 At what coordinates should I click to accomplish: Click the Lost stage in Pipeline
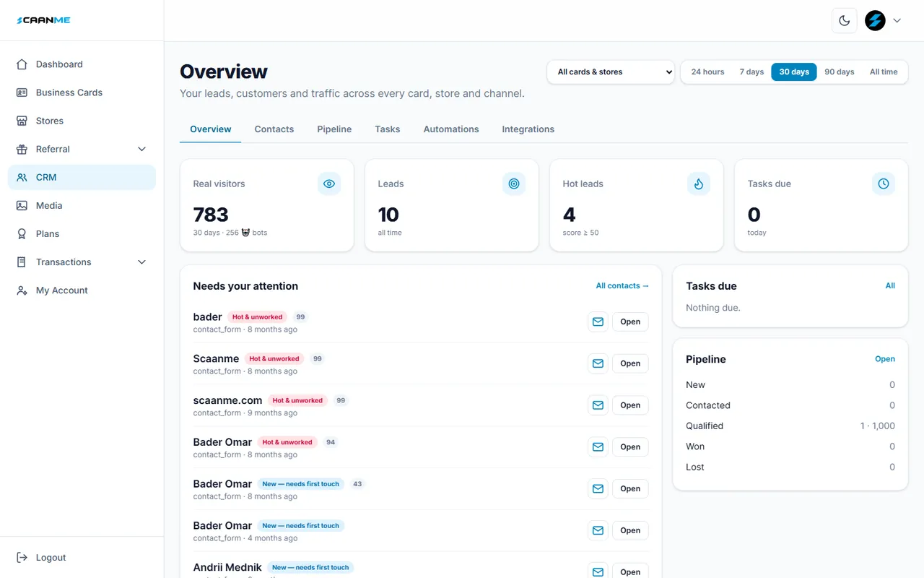pos(790,467)
